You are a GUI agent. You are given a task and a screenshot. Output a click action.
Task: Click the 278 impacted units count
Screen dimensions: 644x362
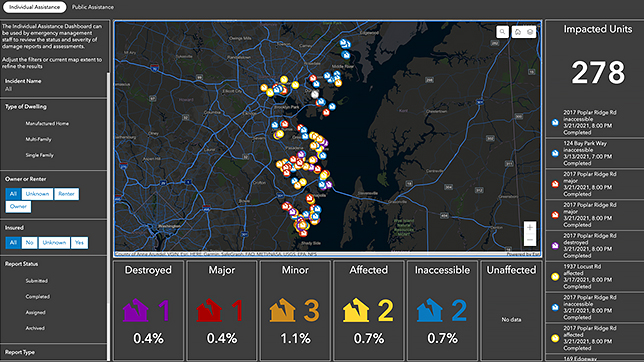(x=598, y=73)
